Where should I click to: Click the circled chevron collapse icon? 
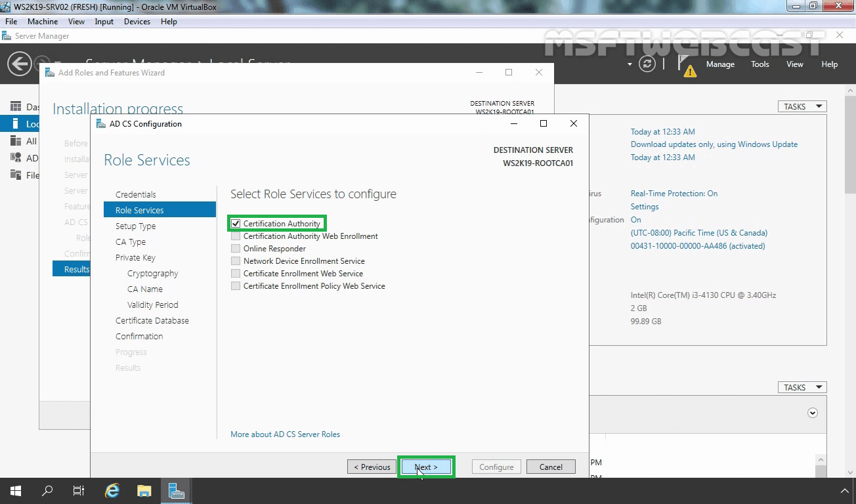point(813,413)
